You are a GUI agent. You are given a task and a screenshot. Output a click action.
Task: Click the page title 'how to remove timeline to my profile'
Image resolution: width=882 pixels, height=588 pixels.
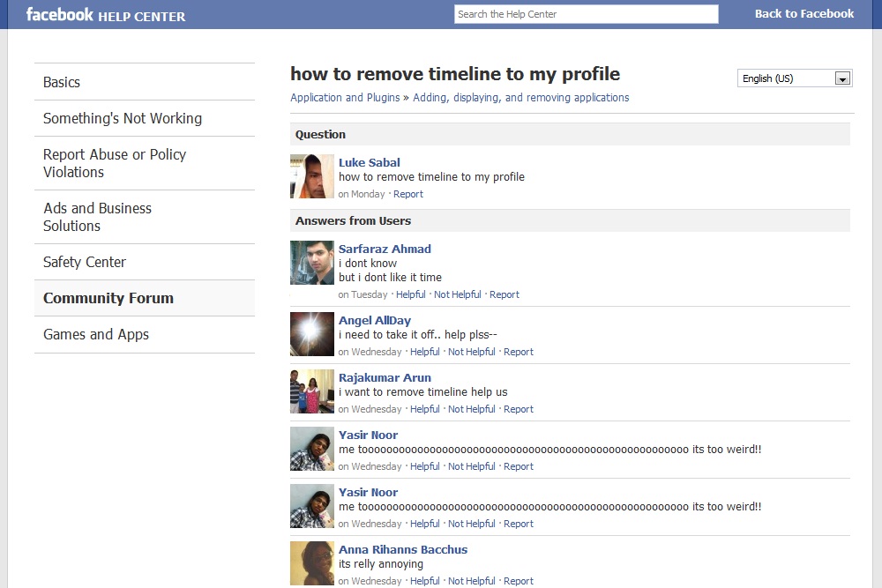[455, 74]
